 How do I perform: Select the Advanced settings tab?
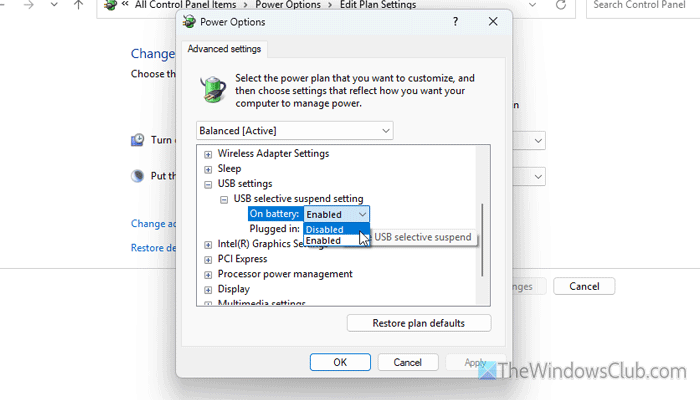(224, 49)
